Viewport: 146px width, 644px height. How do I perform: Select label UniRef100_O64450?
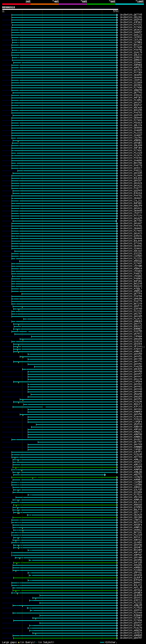[x=131, y=75]
